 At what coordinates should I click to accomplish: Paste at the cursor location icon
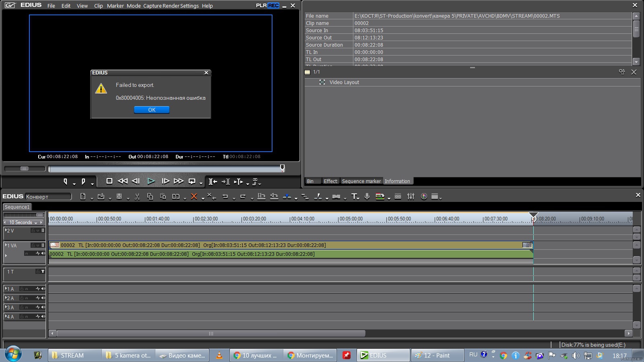click(x=163, y=196)
